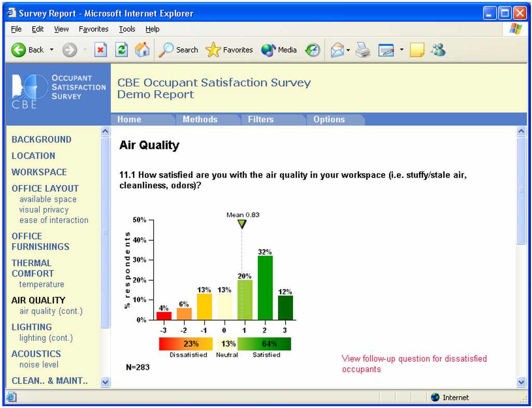The width and height of the screenshot is (532, 408).
Task: Open the Tools menu
Action: tap(127, 29)
